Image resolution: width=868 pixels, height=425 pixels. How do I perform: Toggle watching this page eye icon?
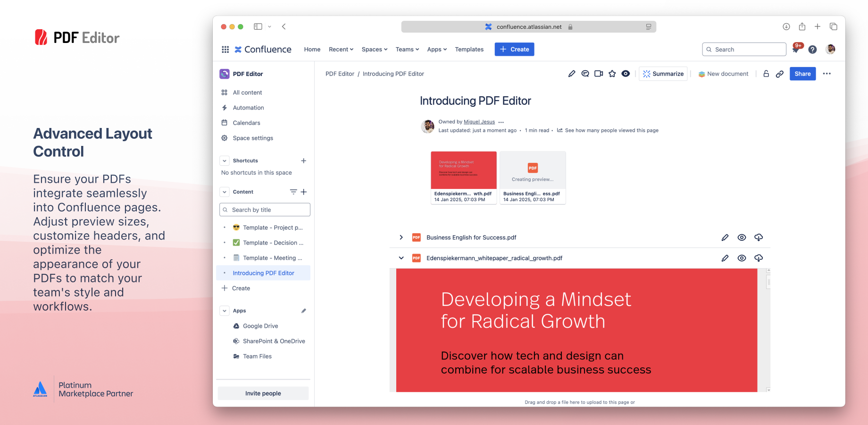[626, 74]
